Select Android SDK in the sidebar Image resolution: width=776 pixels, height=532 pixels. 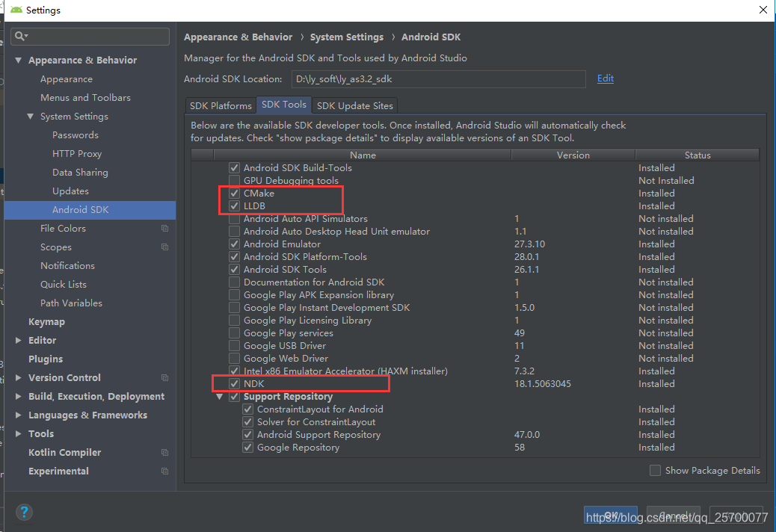pos(90,210)
